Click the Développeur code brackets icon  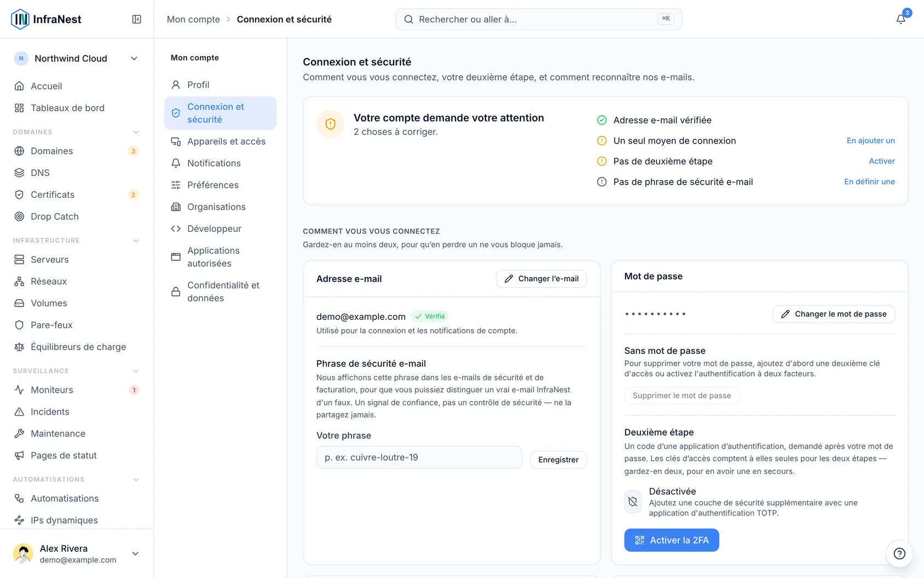tap(176, 228)
